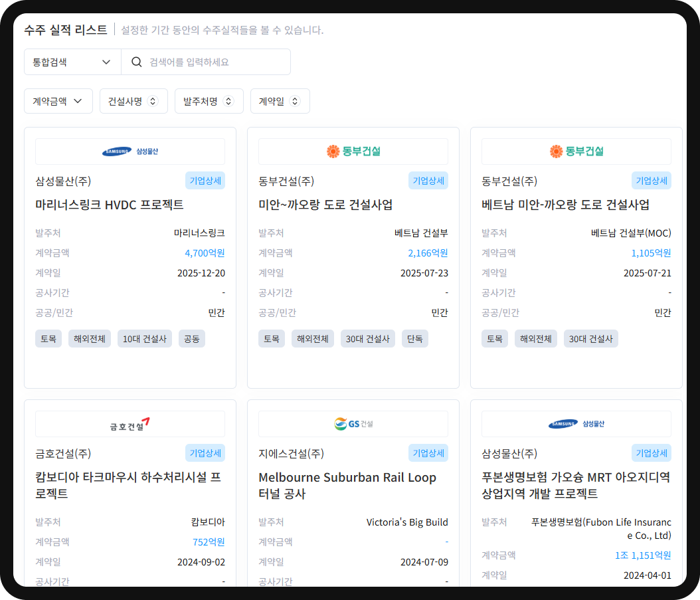Click the Samsung 삼성물산 logo on the 마리너스링크 card
This screenshot has width=700, height=600.
[x=130, y=151]
